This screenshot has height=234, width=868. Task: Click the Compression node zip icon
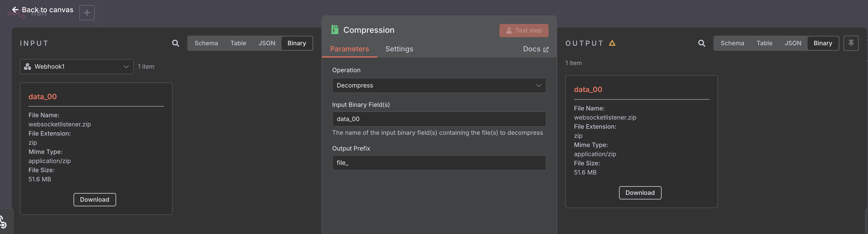point(334,30)
